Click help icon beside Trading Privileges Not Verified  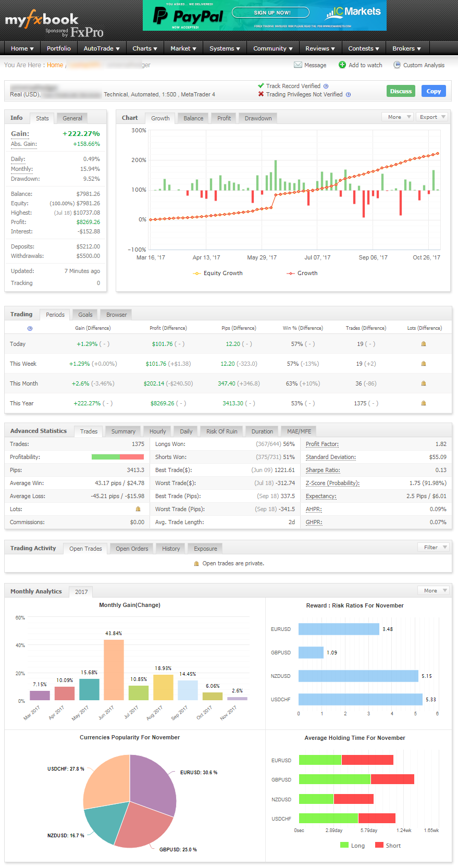point(348,95)
